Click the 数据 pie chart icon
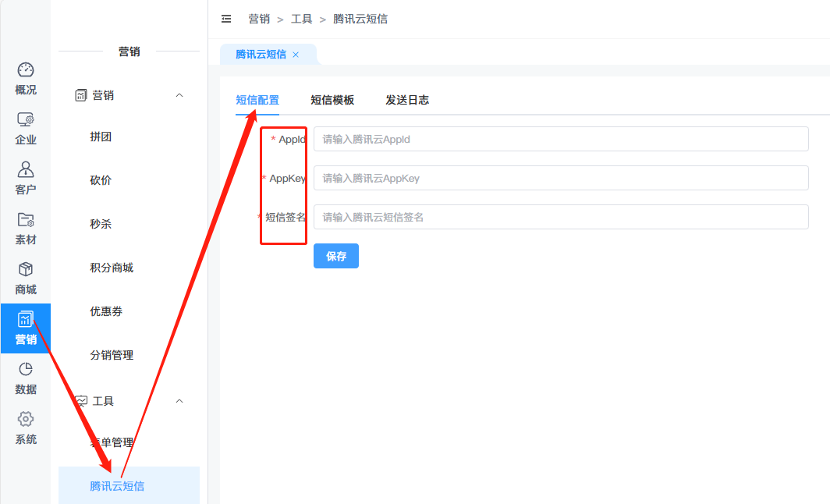The image size is (830, 504). point(26,370)
